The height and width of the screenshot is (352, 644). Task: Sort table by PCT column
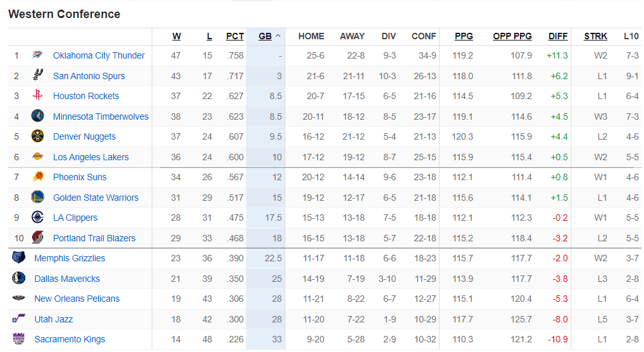click(x=235, y=37)
